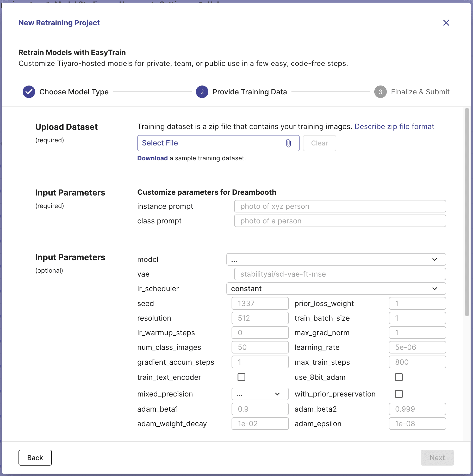The image size is (473, 476).
Task: Select the Finalize & Submit step label
Action: pos(420,92)
